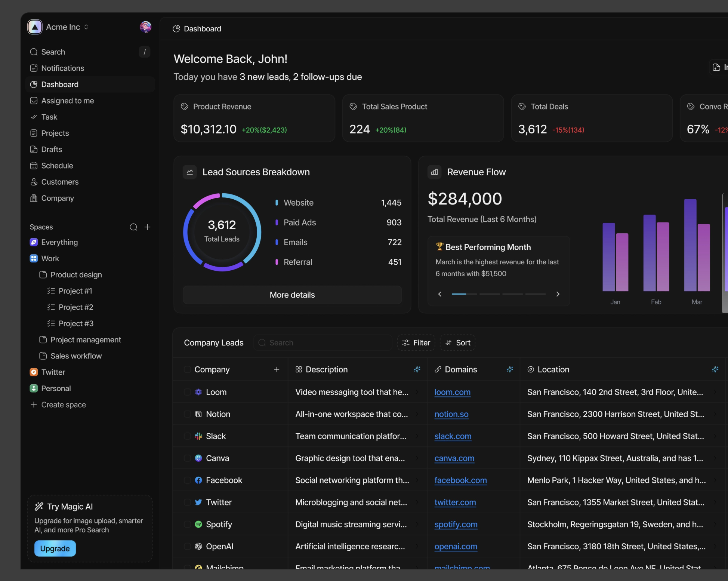Click the slash shortcut key badge
This screenshot has height=581, width=728.
click(145, 52)
